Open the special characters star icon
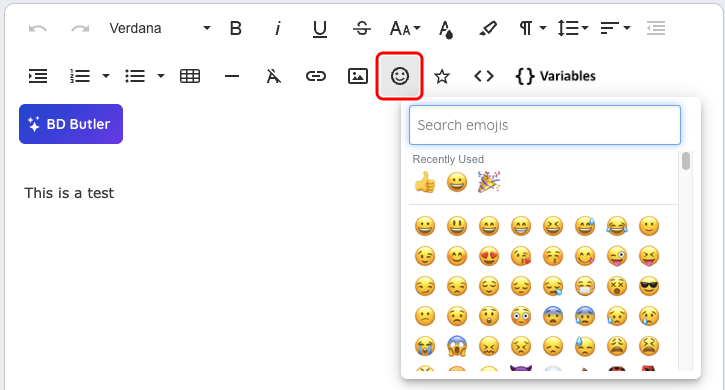The width and height of the screenshot is (725, 390). (442, 76)
